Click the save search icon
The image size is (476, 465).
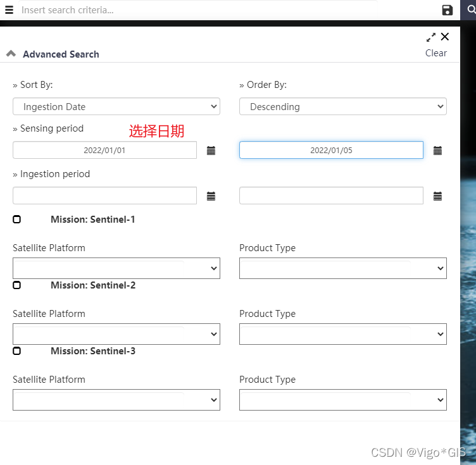tap(447, 10)
